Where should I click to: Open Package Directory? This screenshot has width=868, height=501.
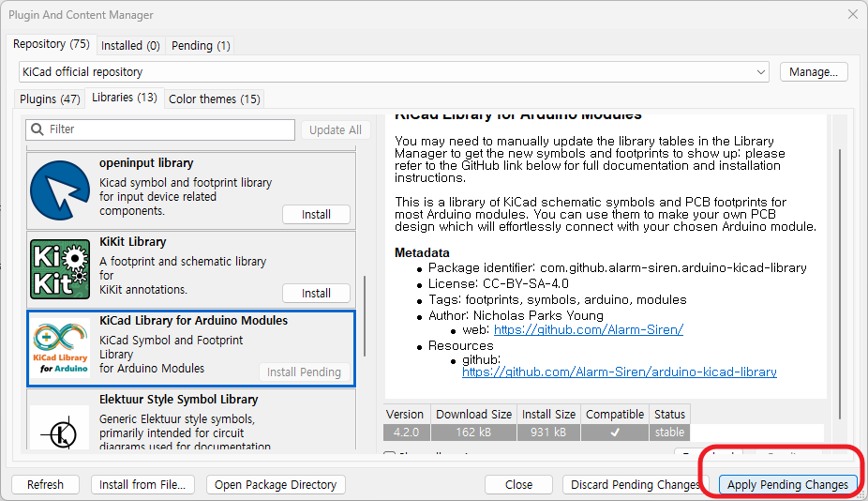[276, 484]
